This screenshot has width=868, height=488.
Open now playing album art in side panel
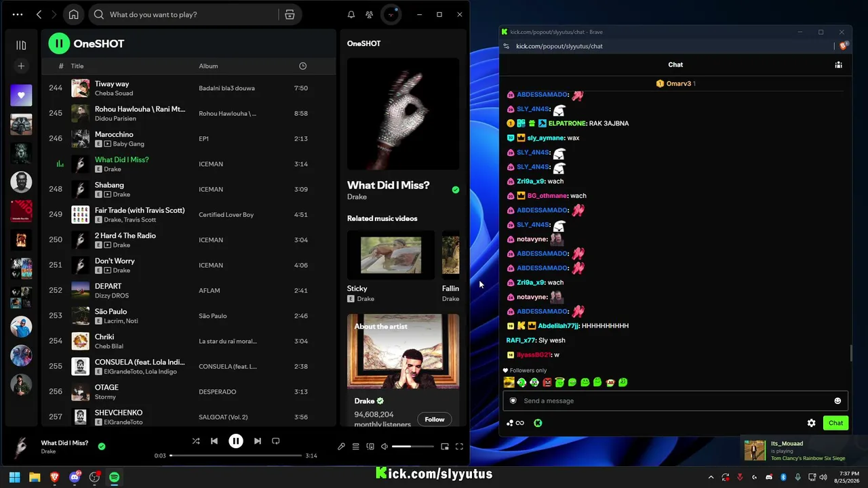pyautogui.click(x=403, y=114)
